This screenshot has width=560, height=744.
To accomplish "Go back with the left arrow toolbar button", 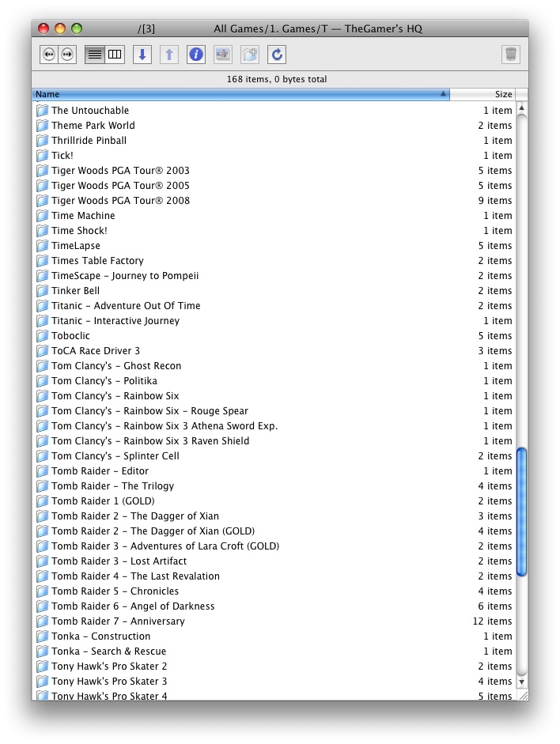I will [49, 55].
